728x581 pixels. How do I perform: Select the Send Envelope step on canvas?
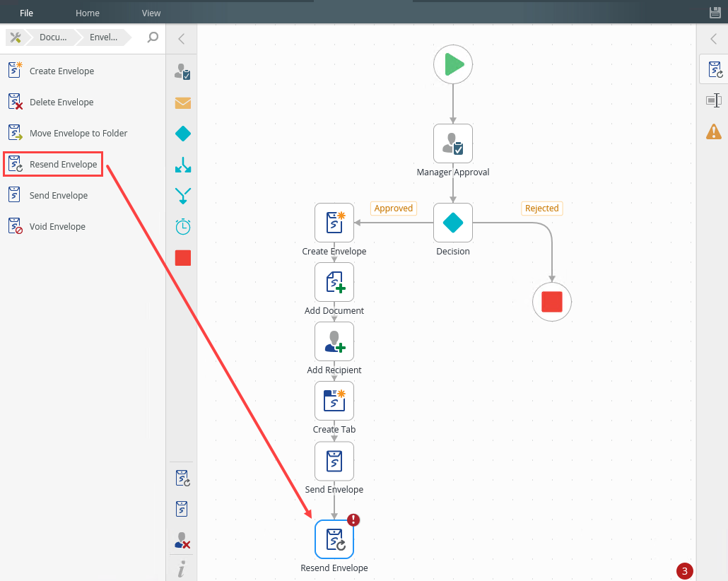coord(334,461)
